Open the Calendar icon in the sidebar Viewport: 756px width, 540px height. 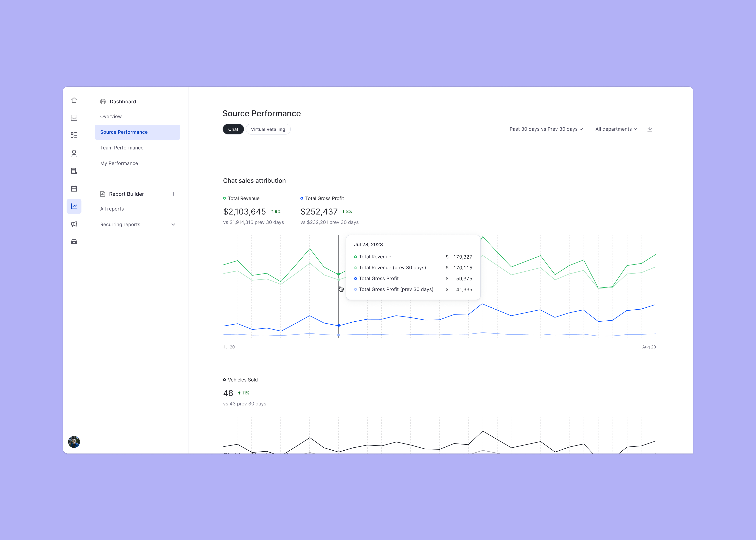(x=74, y=188)
